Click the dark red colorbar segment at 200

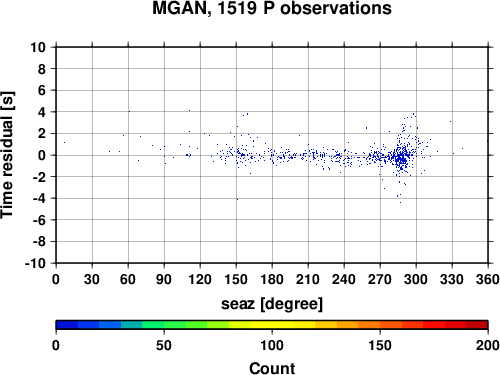[477, 325]
